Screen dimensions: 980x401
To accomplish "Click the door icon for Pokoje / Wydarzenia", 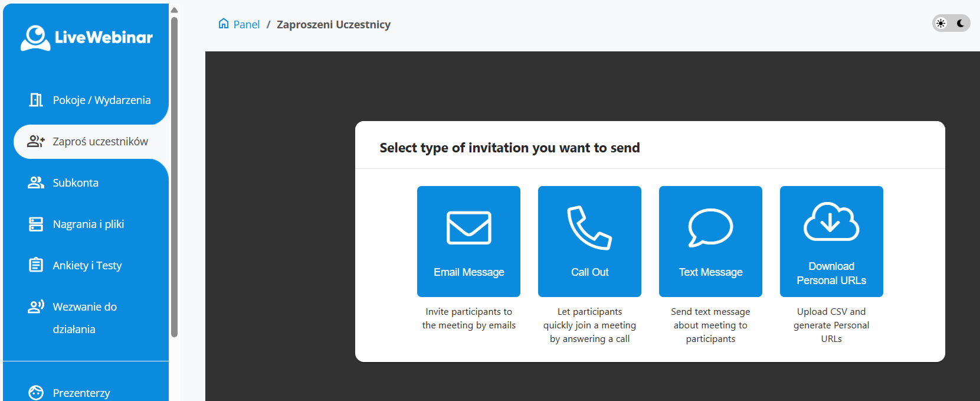I will 36,100.
